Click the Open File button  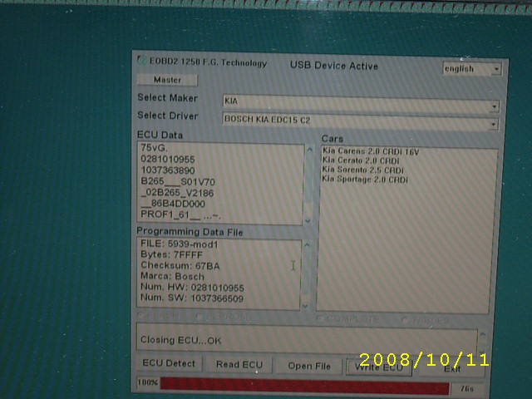click(309, 366)
